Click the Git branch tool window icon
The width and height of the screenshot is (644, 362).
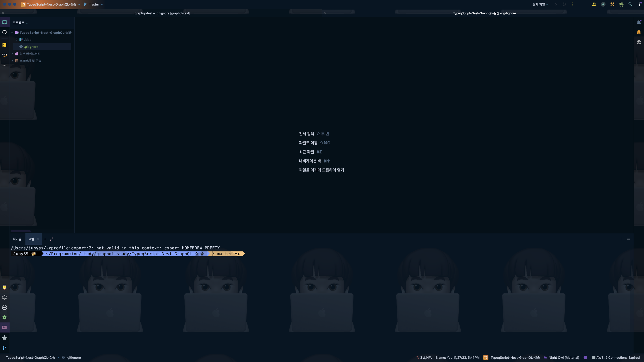(5, 348)
